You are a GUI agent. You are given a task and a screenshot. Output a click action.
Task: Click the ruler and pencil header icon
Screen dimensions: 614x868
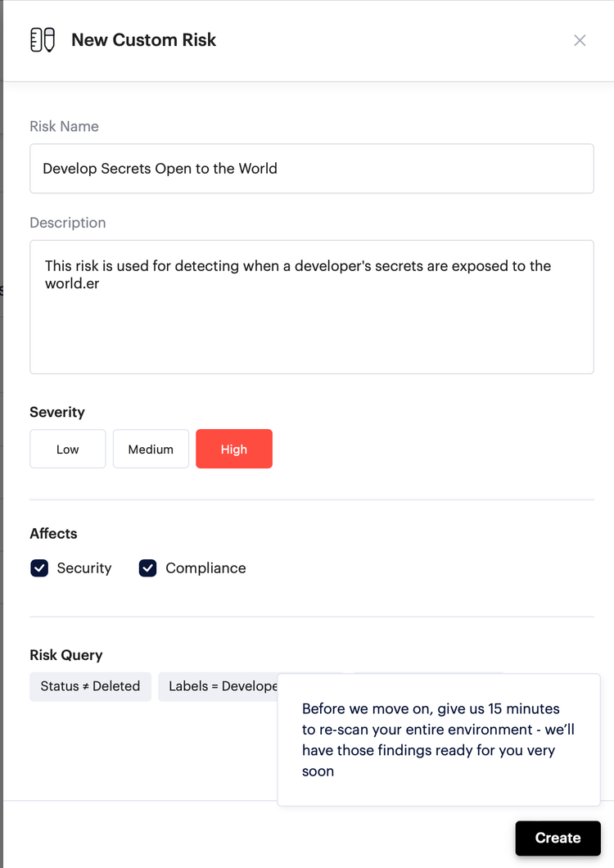(x=43, y=40)
